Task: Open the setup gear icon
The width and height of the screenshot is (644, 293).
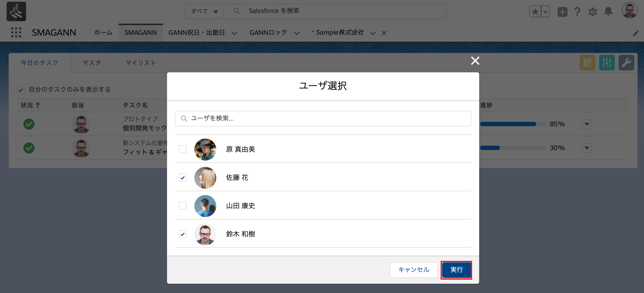Action: pos(593,11)
